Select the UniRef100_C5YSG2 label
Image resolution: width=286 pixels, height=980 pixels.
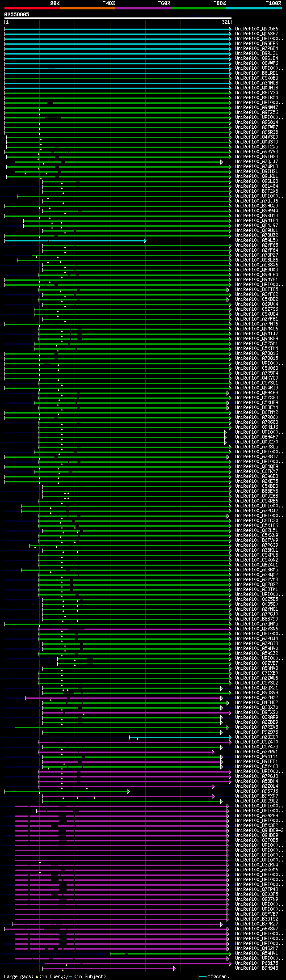(257, 683)
